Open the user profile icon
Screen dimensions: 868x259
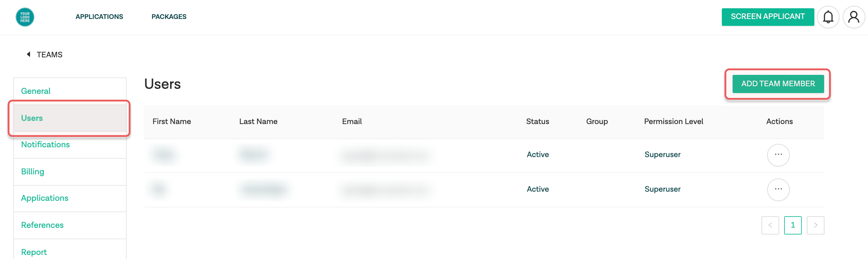pyautogui.click(x=854, y=17)
